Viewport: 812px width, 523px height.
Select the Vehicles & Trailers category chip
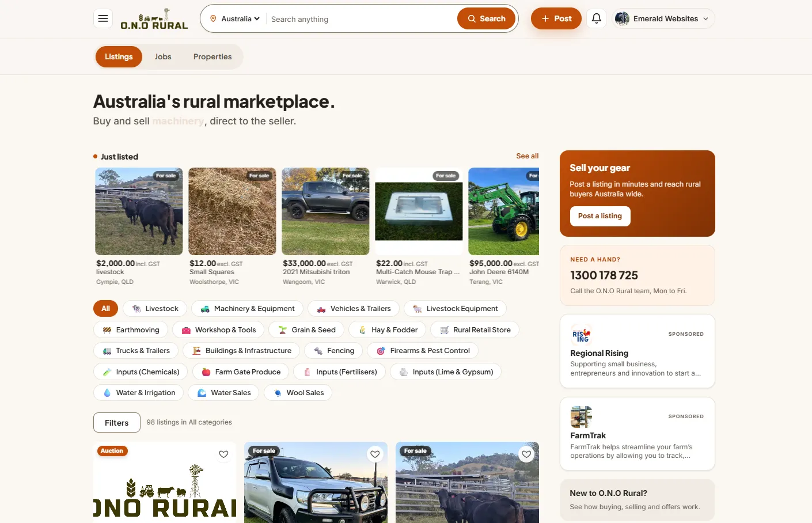point(354,309)
